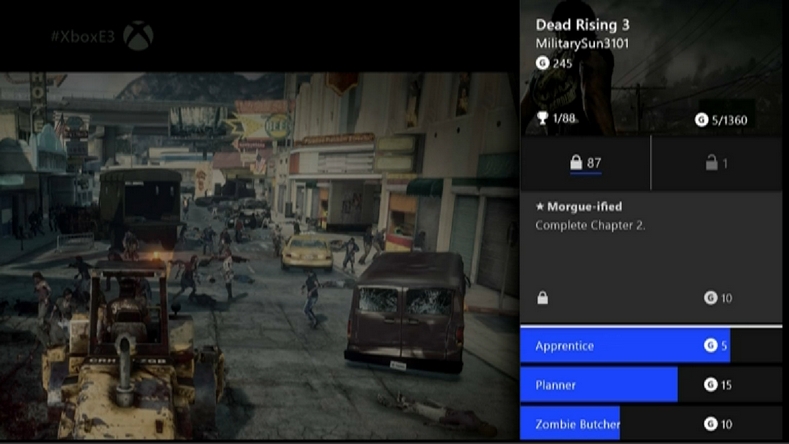Image resolution: width=789 pixels, height=444 pixels.
Task: Switch to the unlocked achievements tab showing 1
Action: (717, 163)
